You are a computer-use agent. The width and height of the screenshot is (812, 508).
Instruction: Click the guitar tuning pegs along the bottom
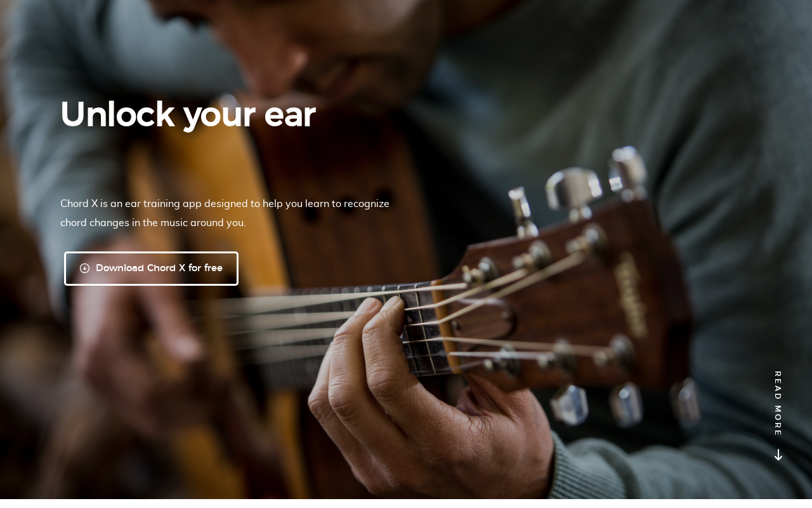625,403
